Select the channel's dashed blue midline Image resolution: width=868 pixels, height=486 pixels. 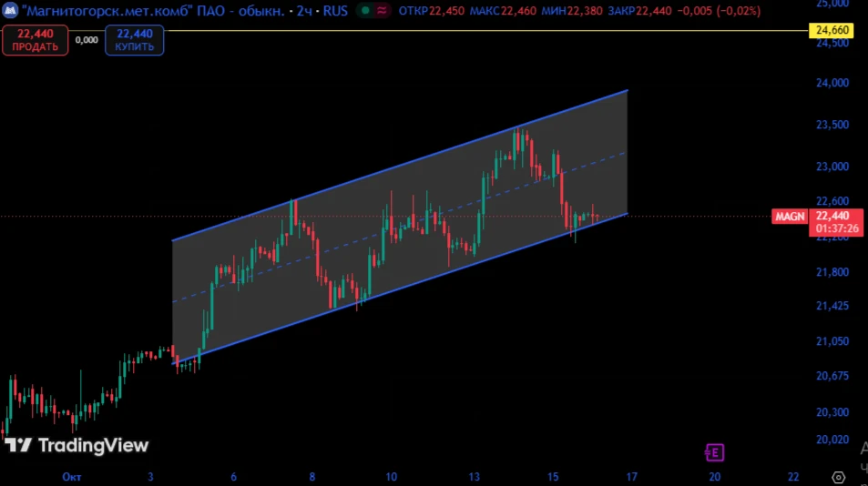coord(400,227)
